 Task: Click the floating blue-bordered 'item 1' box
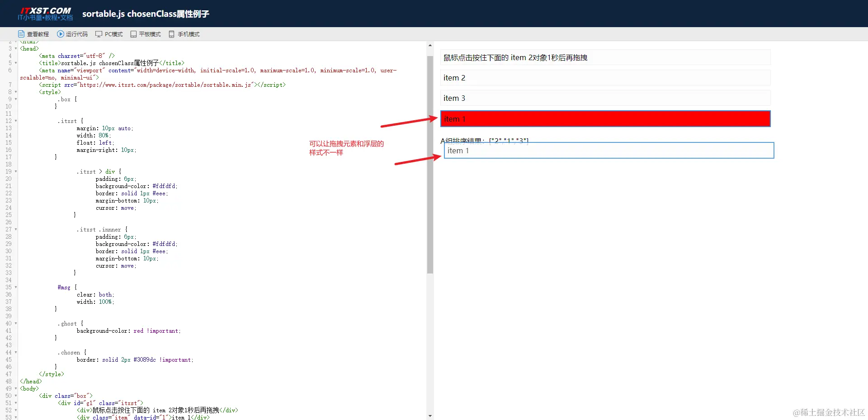[609, 151]
